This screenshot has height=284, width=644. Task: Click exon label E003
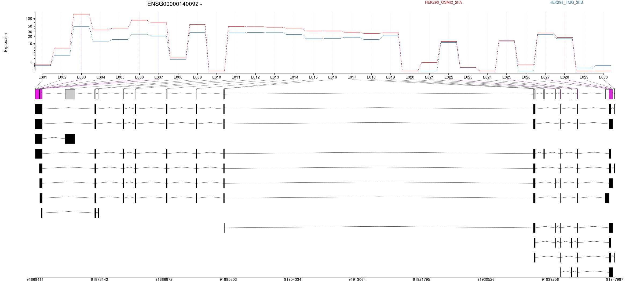click(81, 77)
